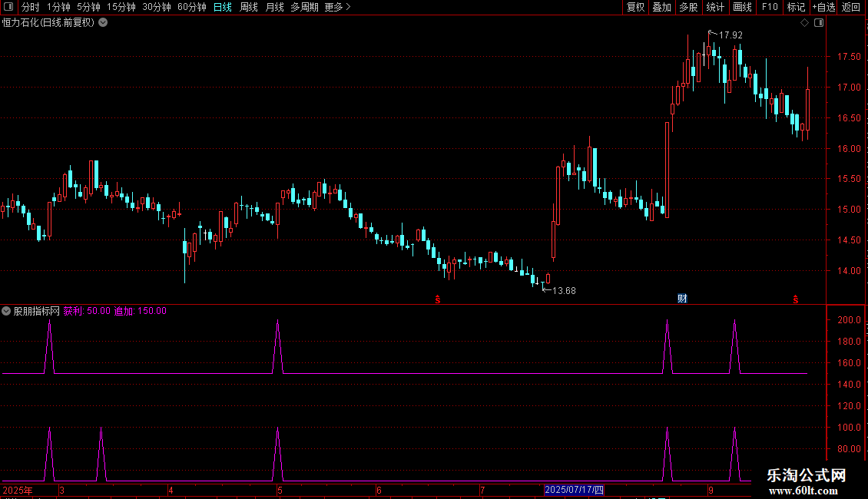Toggle the right side panel icon

coord(819,23)
